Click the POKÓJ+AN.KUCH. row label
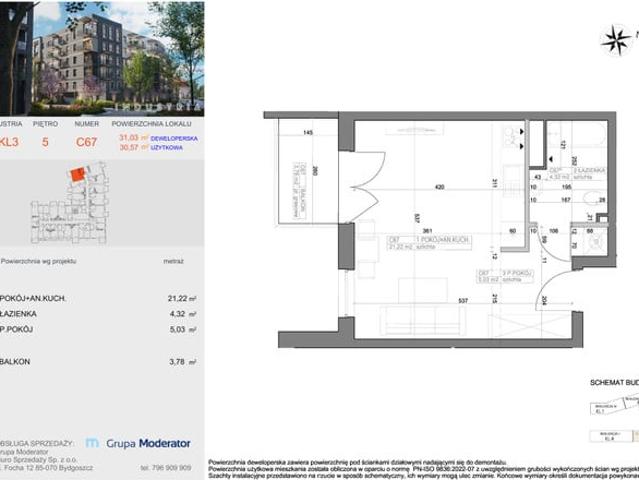This screenshot has height=480, width=639. tap(33, 298)
